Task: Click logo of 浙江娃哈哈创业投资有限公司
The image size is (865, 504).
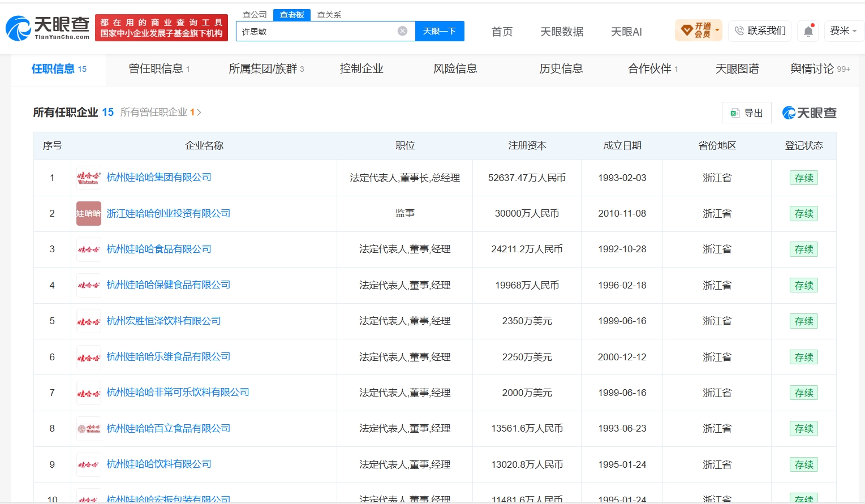Action: tap(89, 213)
